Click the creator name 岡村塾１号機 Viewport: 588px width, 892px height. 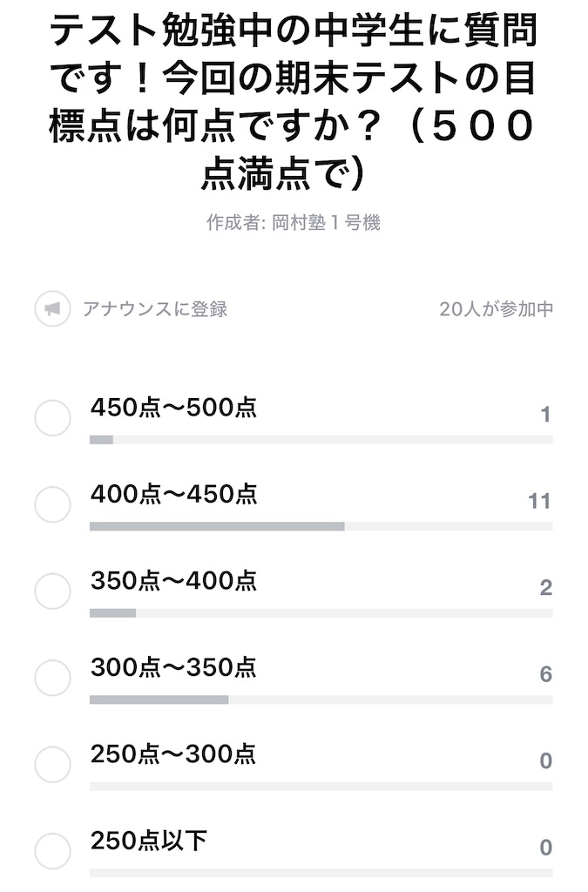[326, 222]
